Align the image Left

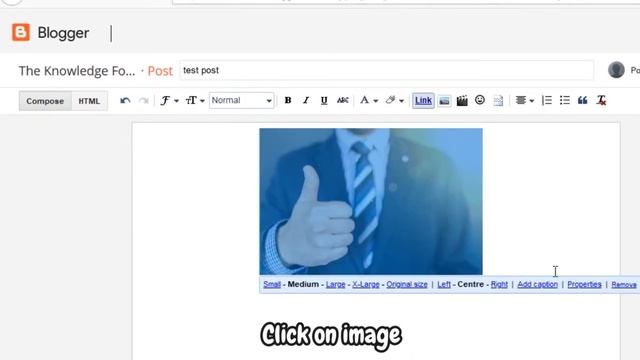pyautogui.click(x=444, y=284)
